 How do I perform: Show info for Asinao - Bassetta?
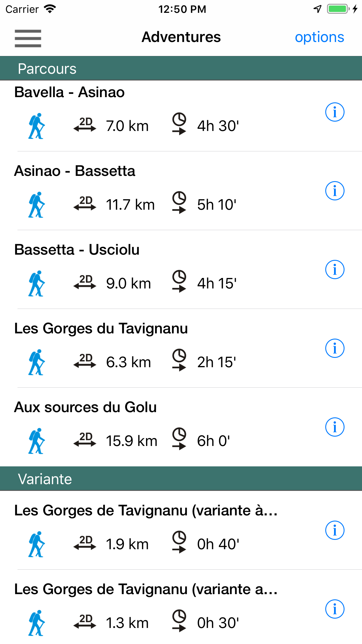[x=335, y=191]
